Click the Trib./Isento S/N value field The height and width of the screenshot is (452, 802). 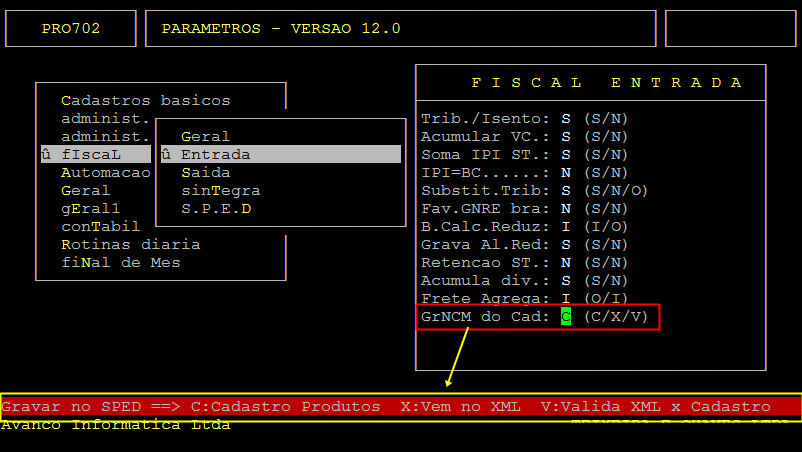[x=566, y=118]
